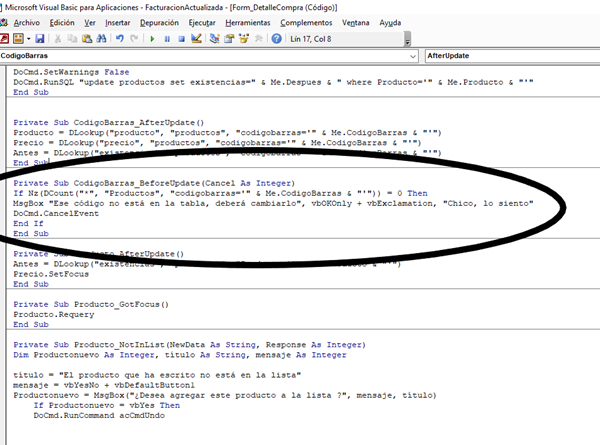Viewport: 600px width, 445px height.
Task: Open the dropdown arrow beside the Insert Module icon
Action: tap(27, 38)
